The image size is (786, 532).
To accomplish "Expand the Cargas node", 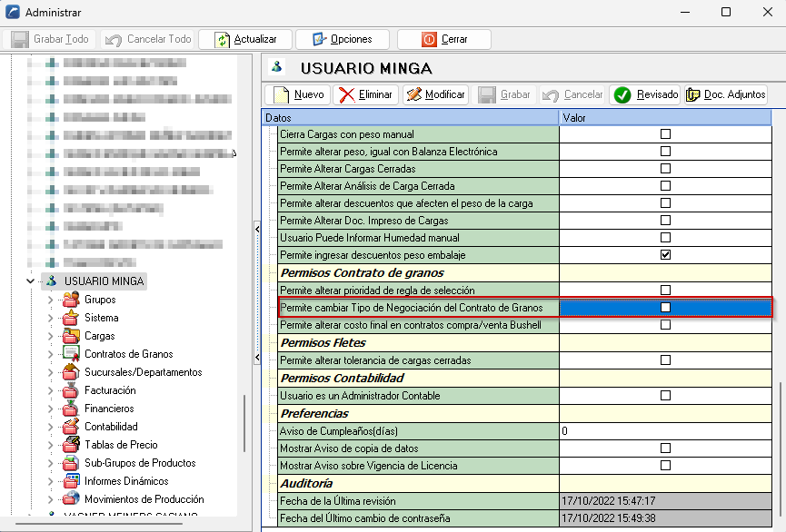I will pyautogui.click(x=50, y=336).
